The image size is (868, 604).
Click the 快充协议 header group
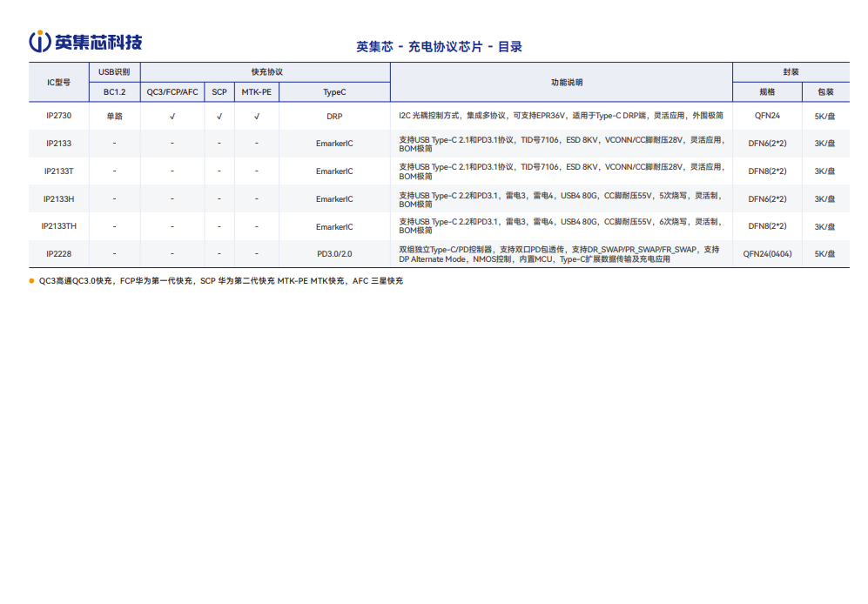[266, 72]
